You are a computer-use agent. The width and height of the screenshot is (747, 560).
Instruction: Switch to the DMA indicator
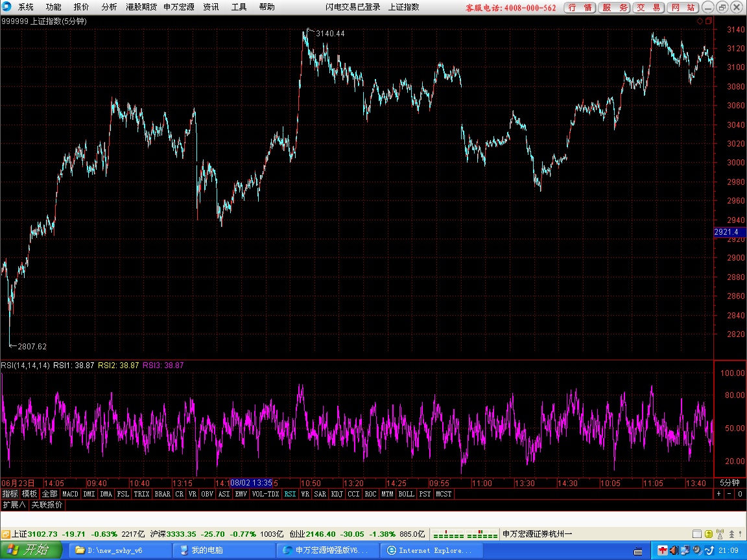click(106, 494)
